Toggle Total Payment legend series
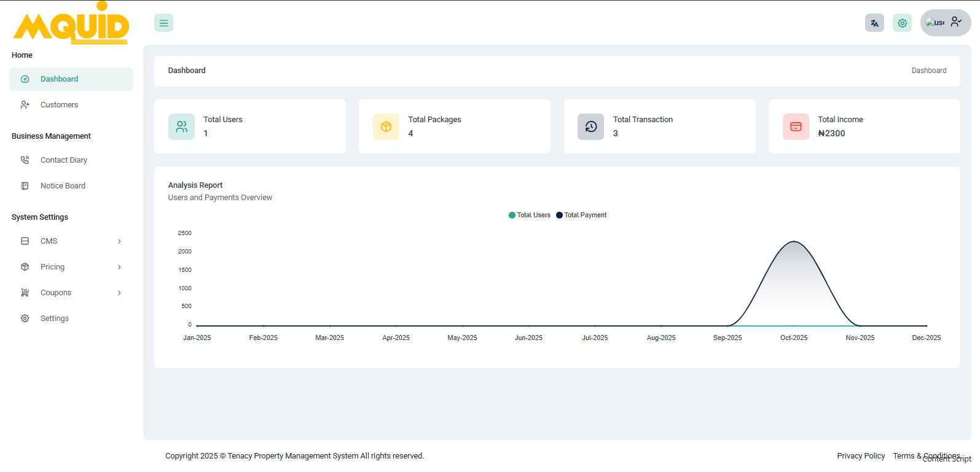 click(x=581, y=215)
